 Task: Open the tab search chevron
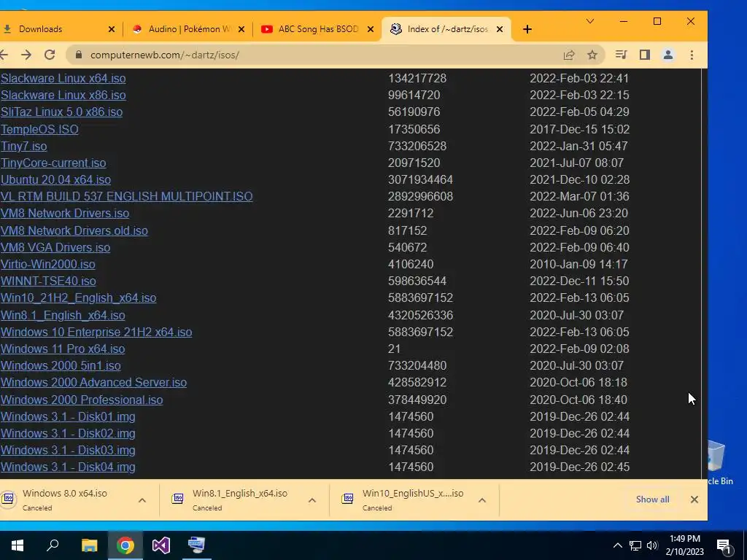(x=589, y=21)
